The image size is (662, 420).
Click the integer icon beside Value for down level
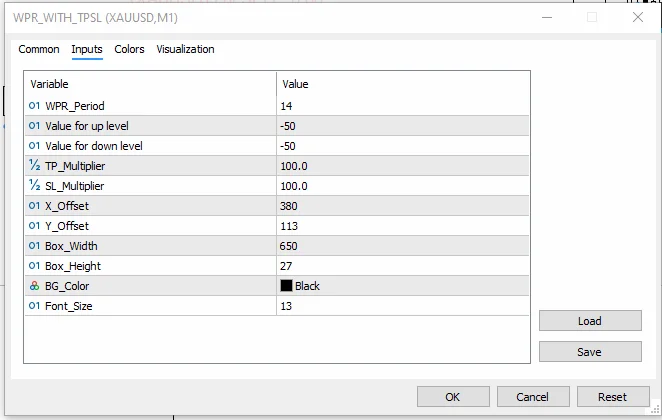click(35, 146)
